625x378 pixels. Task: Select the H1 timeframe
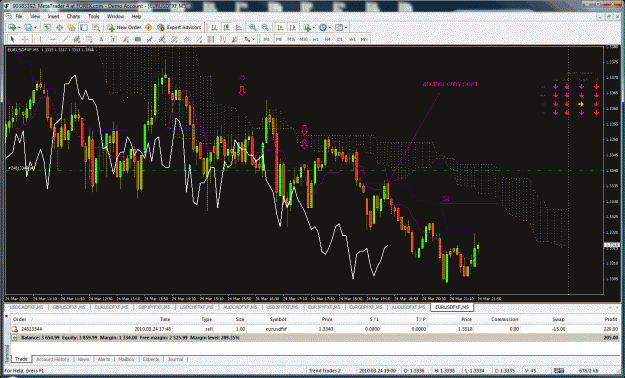[x=316, y=39]
